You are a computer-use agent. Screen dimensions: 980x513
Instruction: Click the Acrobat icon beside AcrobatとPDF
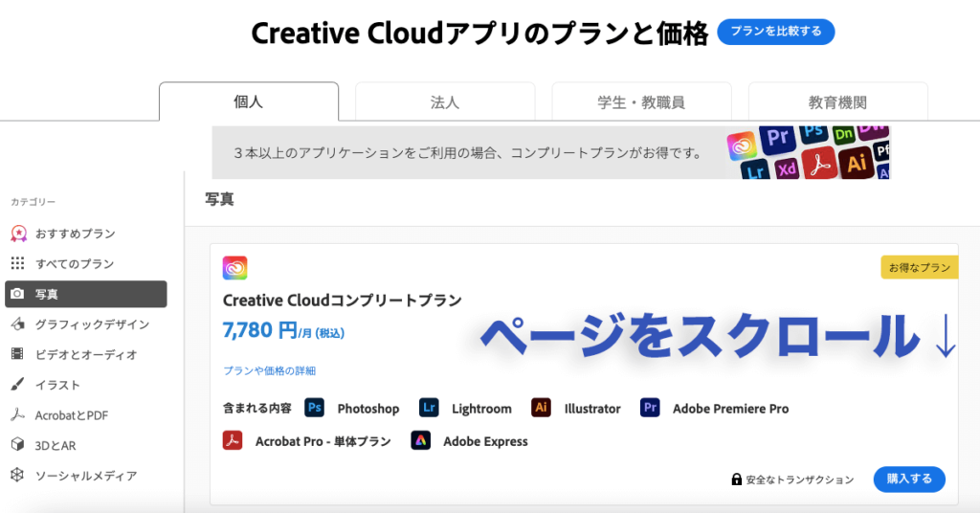tap(17, 414)
